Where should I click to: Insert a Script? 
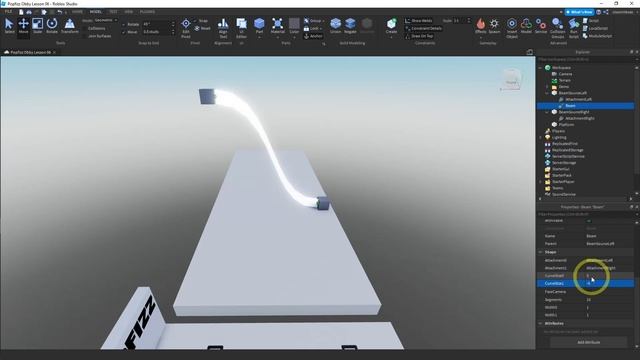(x=591, y=20)
